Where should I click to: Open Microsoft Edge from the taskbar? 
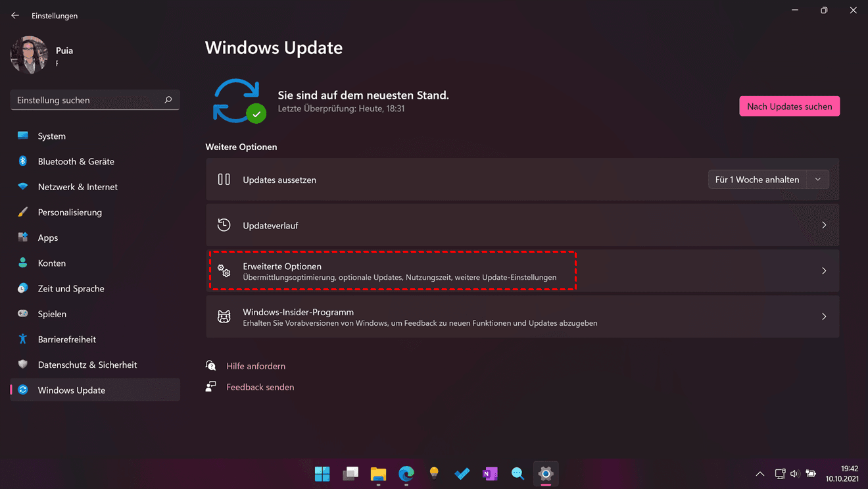pyautogui.click(x=406, y=473)
